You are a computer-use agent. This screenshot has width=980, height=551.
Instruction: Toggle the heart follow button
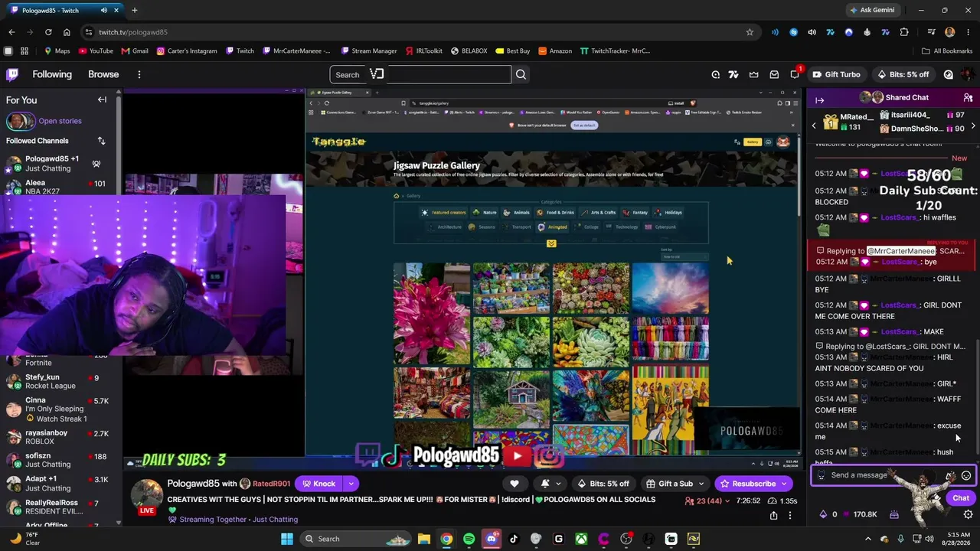[x=514, y=484]
